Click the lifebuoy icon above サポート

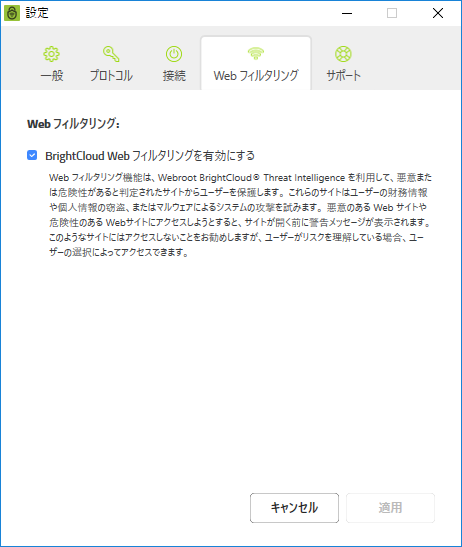[343, 54]
